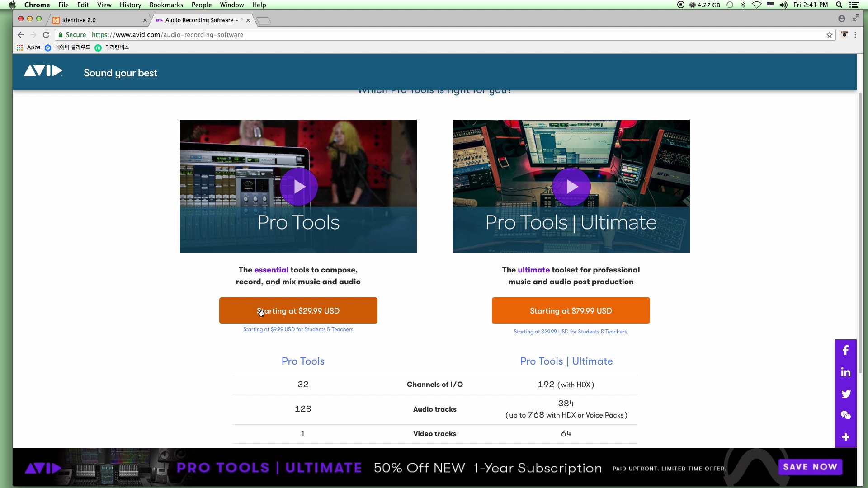
Task: Open $9.99 Students & Teachers link
Action: point(298,329)
